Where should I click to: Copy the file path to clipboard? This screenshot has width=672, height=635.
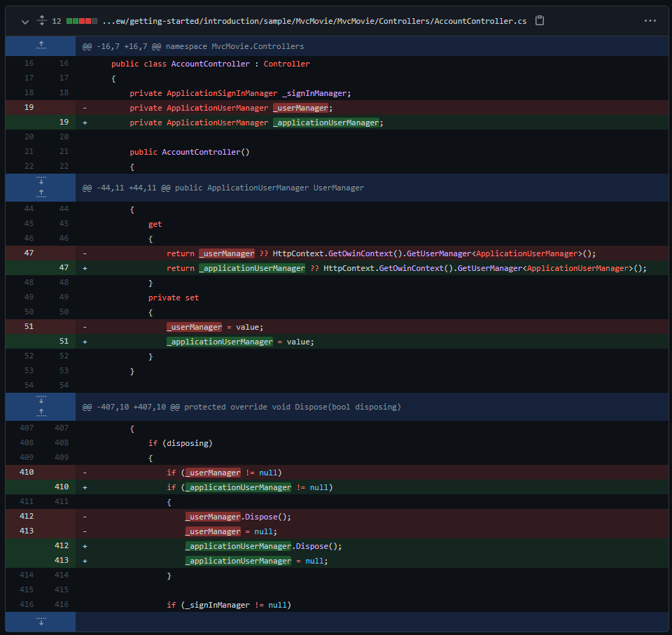539,20
